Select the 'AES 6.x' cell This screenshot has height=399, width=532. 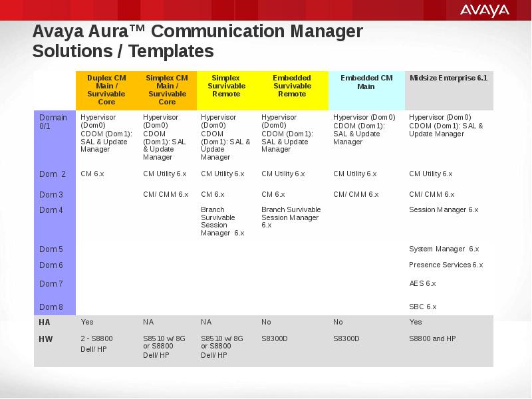pyautogui.click(x=422, y=284)
